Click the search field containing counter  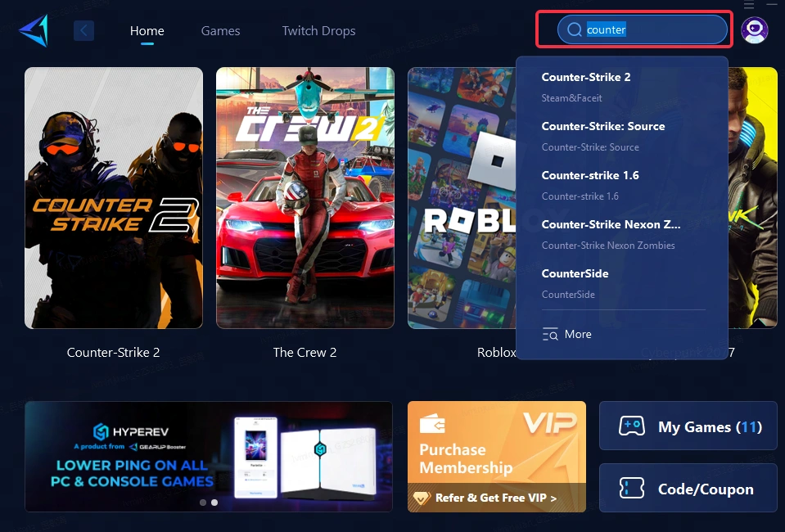pyautogui.click(x=643, y=30)
